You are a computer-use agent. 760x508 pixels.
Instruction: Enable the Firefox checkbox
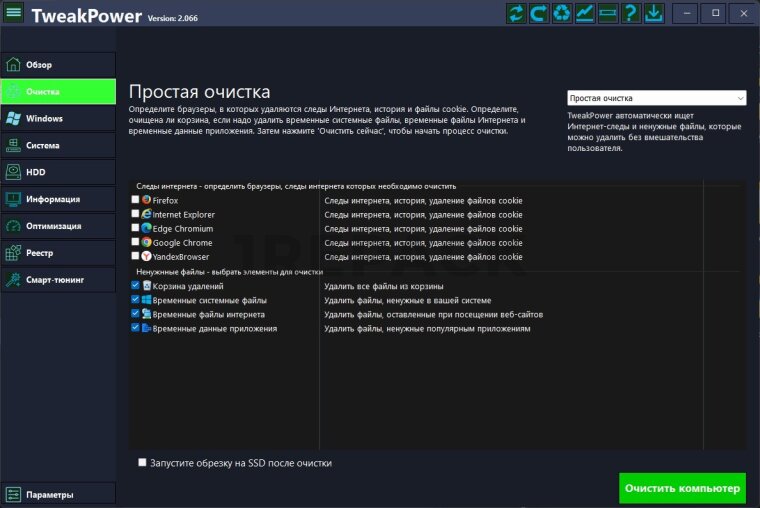pos(136,200)
